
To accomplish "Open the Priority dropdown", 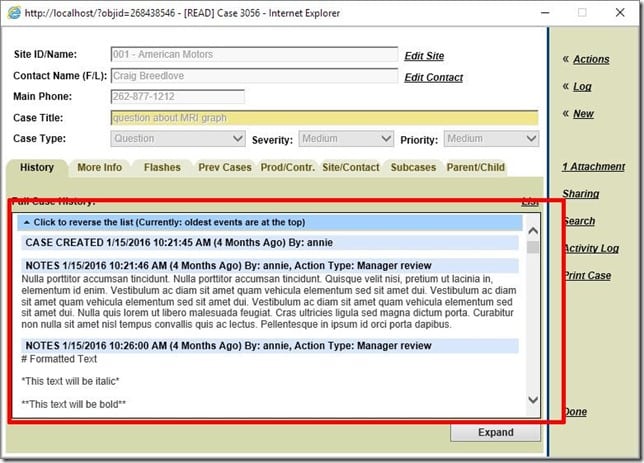I will 491,138.
